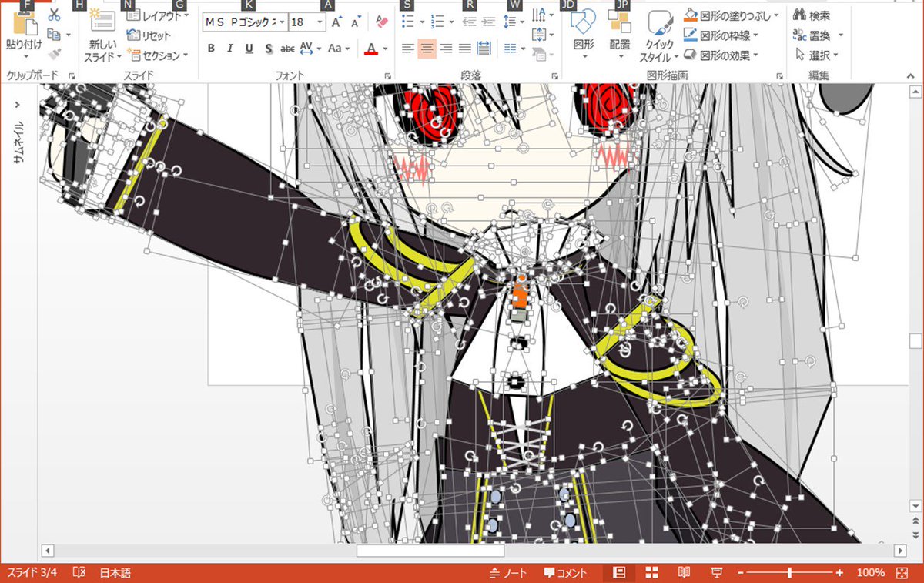Click the リセット reset button
The image size is (924, 583).
tap(149, 35)
